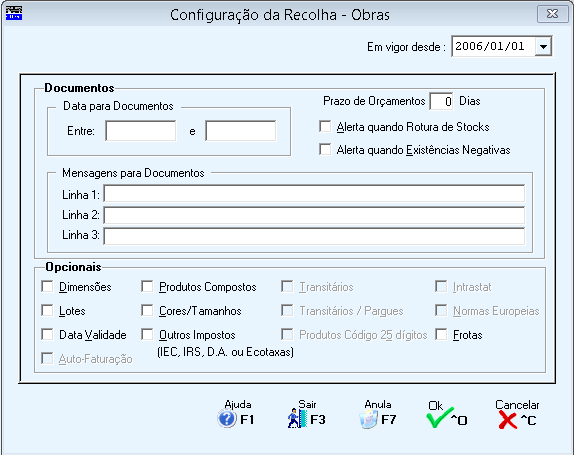
Task: Focus the Entre start date field
Action: coord(141,131)
